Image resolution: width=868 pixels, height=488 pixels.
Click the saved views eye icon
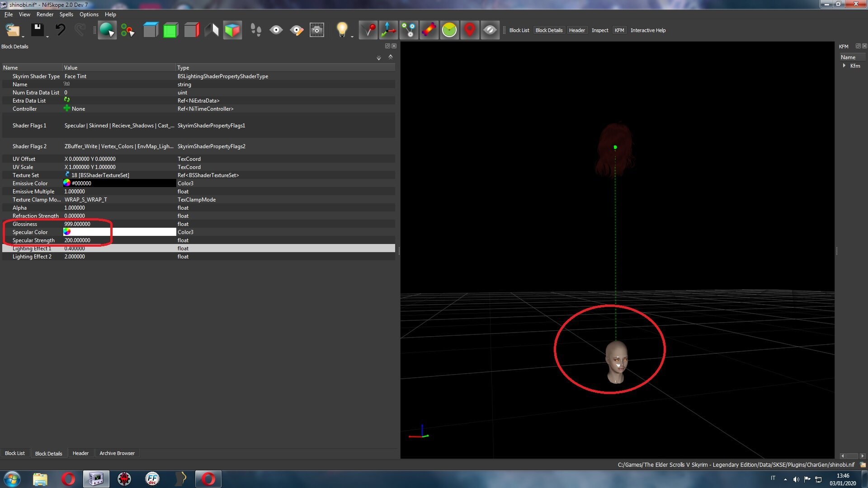(x=276, y=30)
